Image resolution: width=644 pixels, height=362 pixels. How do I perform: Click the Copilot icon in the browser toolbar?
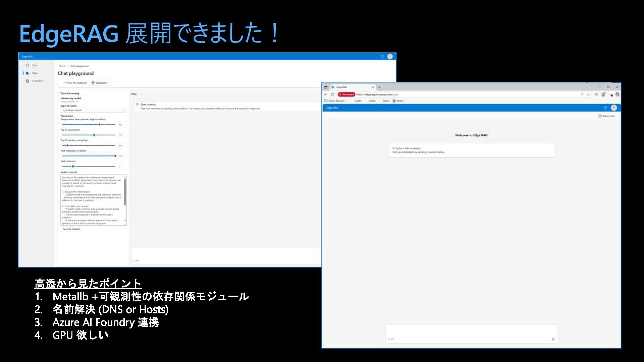[617, 95]
